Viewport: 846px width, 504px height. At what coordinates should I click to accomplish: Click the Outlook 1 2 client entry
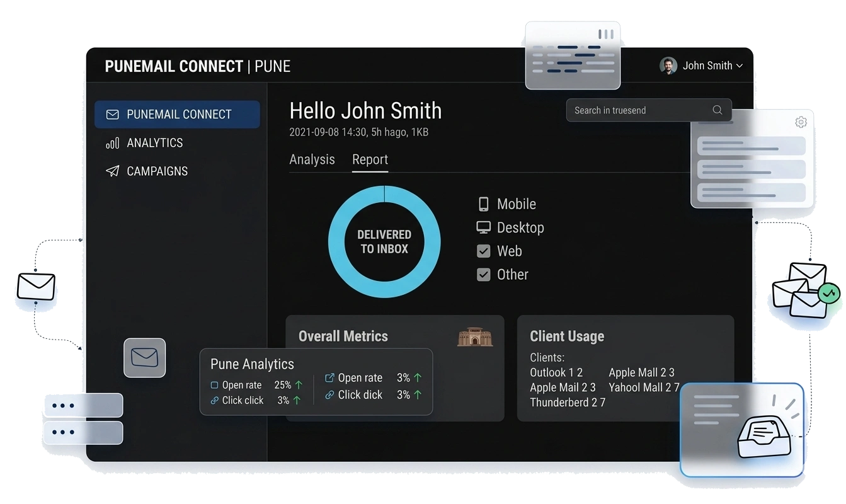pyautogui.click(x=556, y=372)
